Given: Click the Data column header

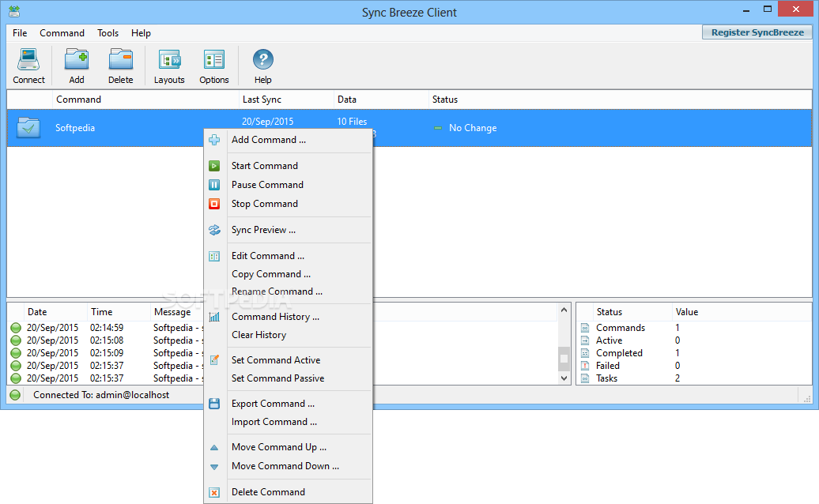Looking at the screenshot, I should (381, 99).
